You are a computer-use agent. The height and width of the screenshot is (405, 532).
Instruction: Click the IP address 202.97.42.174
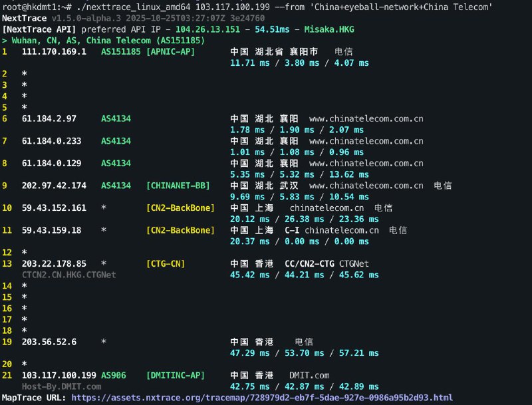pos(54,186)
